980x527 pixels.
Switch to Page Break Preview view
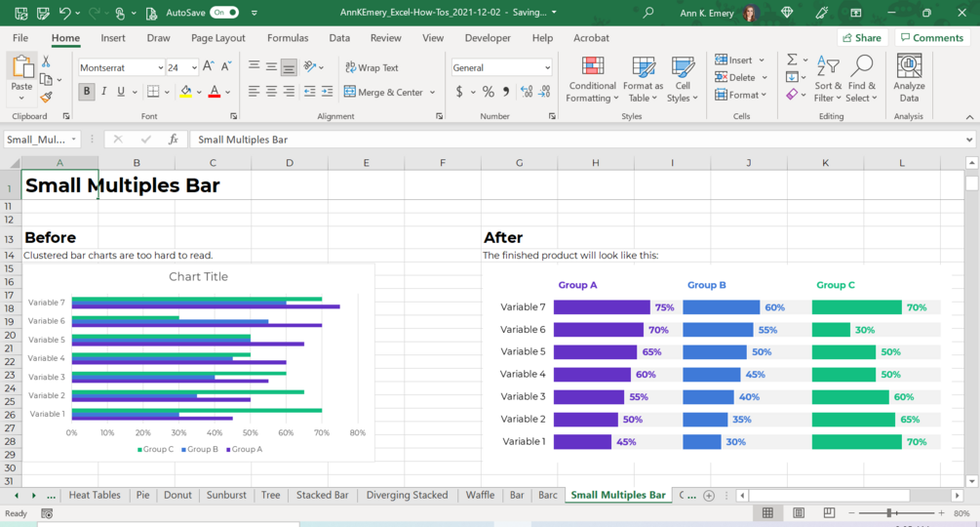tap(829, 513)
